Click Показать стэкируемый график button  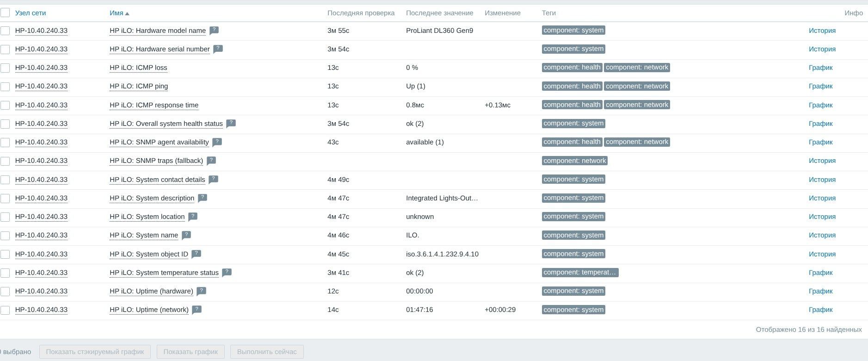tap(95, 352)
